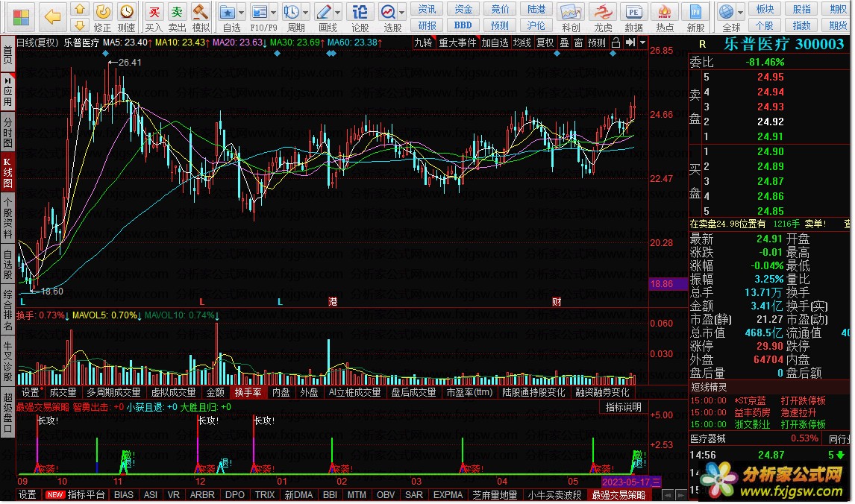
Task: Click the 医疗器械 sector link
Action: pyautogui.click(x=708, y=438)
